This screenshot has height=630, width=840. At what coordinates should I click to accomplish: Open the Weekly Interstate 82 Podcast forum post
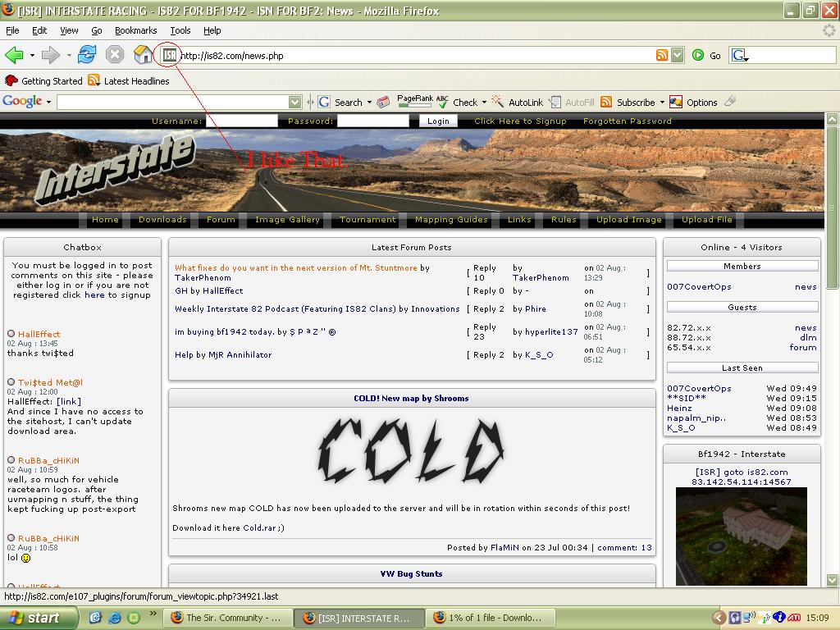tap(285, 308)
